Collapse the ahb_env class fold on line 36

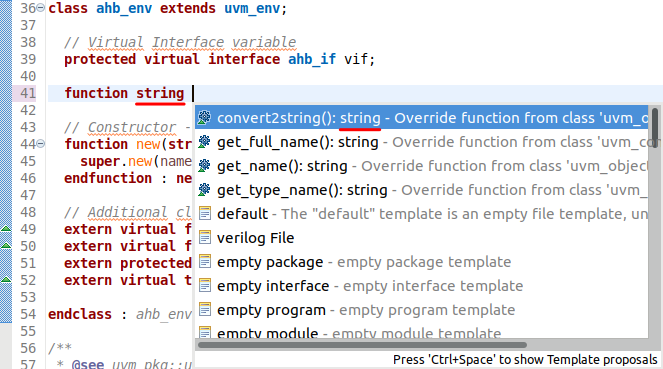coord(41,8)
